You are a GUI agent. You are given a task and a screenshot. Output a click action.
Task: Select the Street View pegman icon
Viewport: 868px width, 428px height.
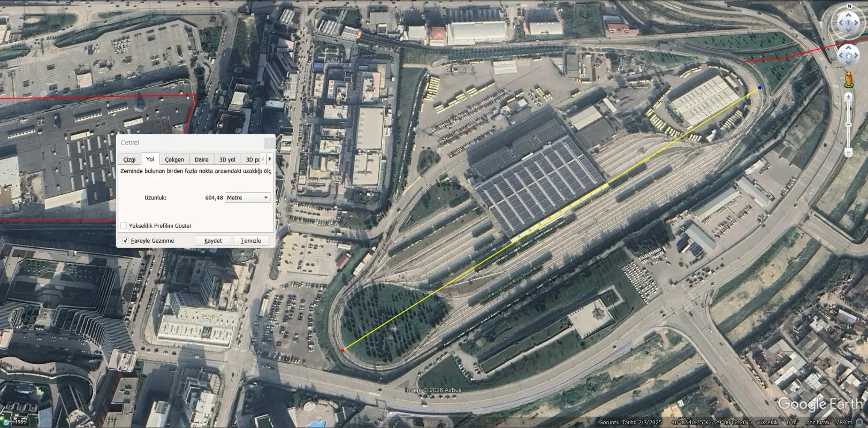point(849,80)
